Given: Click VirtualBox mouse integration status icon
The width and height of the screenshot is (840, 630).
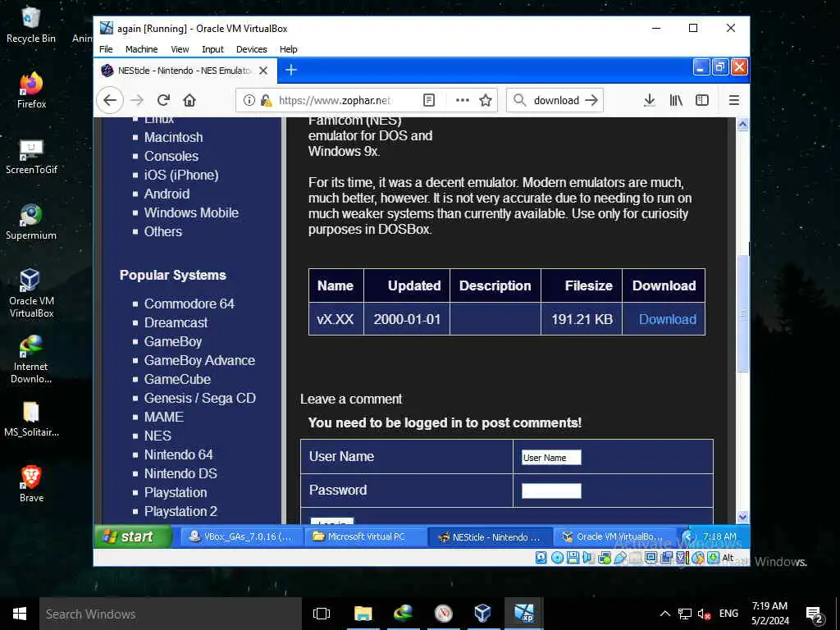Looking at the screenshot, I should click(698, 558).
